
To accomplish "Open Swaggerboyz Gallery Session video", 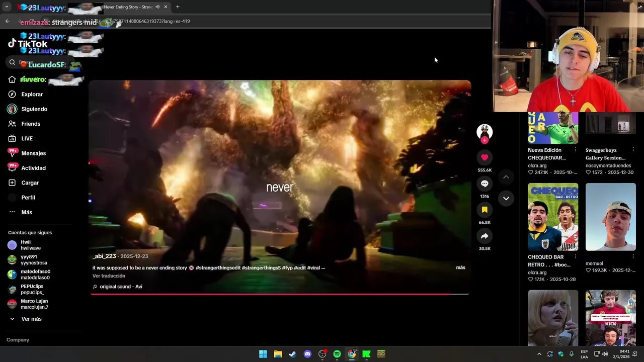I will [x=610, y=123].
